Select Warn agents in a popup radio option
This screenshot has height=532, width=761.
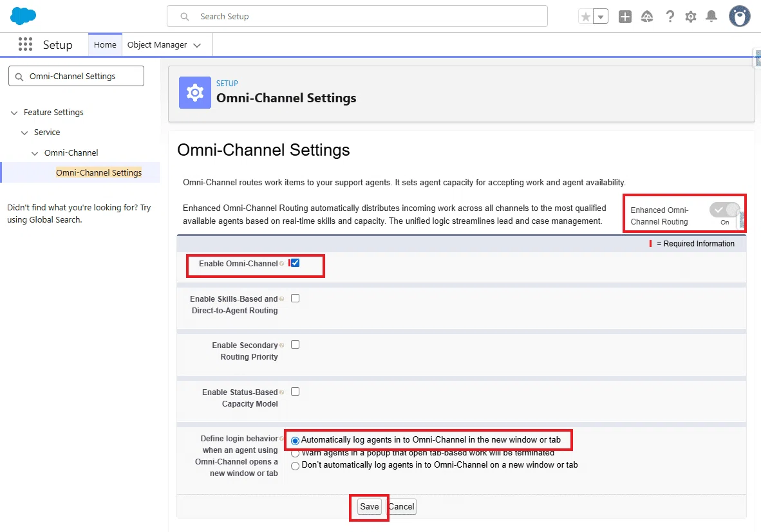point(295,454)
